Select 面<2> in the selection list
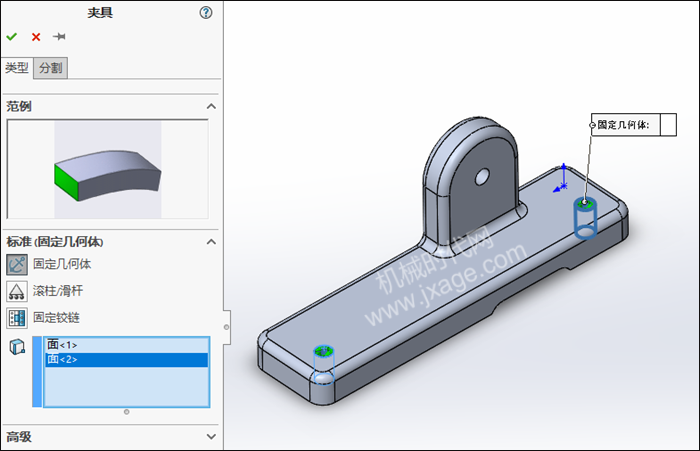The height and width of the screenshot is (451, 700). click(x=127, y=359)
